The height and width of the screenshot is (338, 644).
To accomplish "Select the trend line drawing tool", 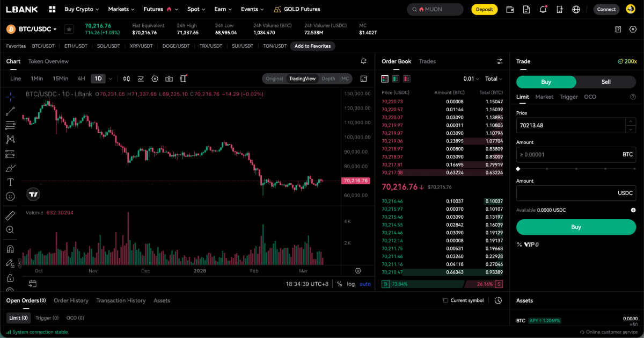I will (11, 111).
